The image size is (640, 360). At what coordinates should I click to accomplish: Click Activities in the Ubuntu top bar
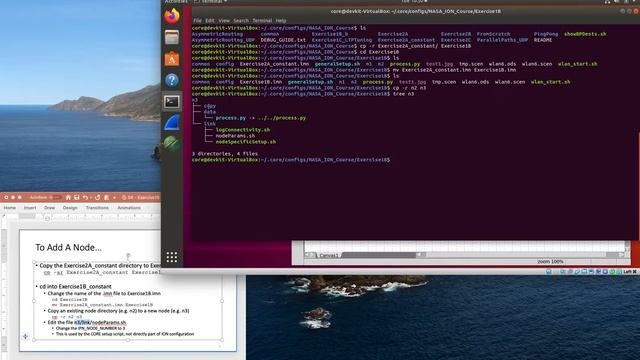click(x=176, y=2)
